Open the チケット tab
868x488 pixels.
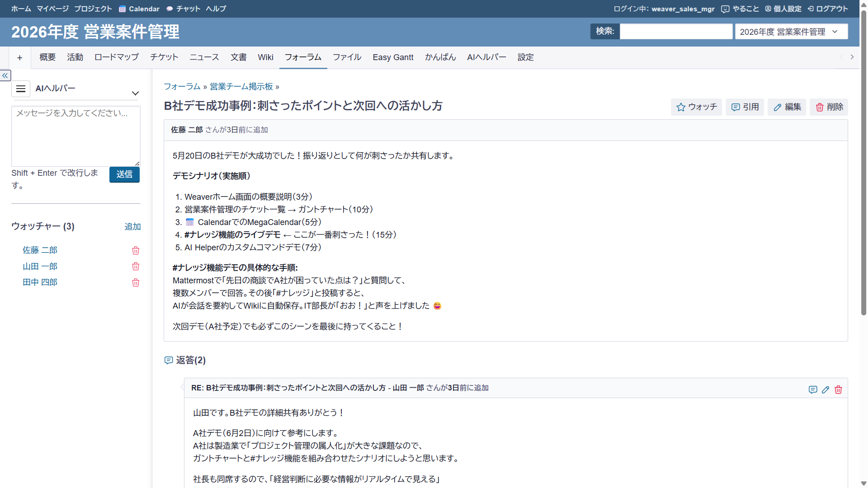point(164,57)
